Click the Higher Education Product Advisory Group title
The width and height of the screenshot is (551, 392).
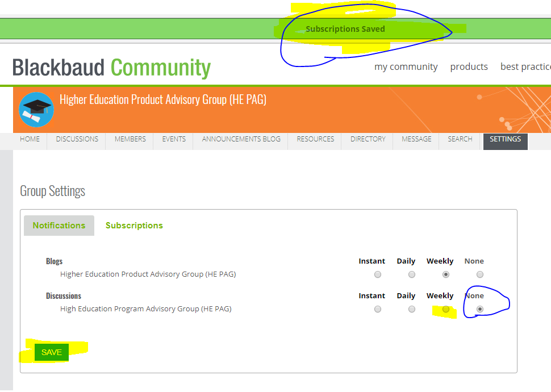[162, 99]
